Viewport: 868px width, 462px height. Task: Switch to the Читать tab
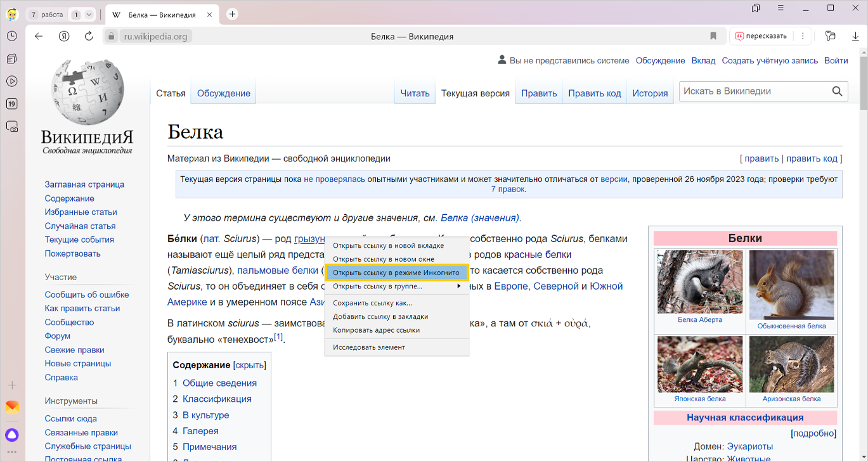point(415,93)
